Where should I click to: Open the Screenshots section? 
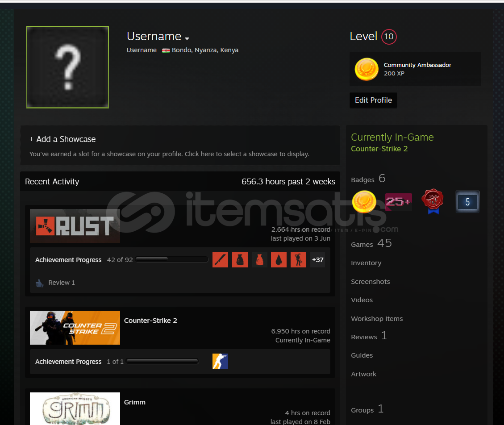tap(370, 282)
